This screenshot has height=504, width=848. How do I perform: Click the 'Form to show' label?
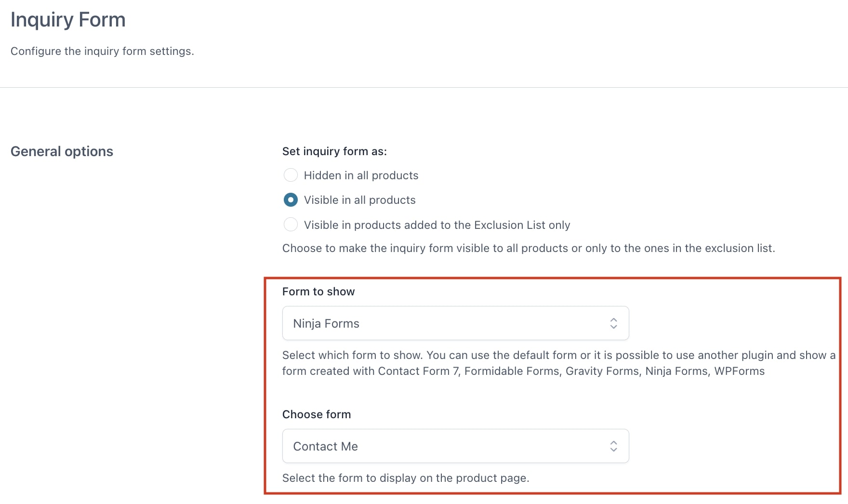318,292
